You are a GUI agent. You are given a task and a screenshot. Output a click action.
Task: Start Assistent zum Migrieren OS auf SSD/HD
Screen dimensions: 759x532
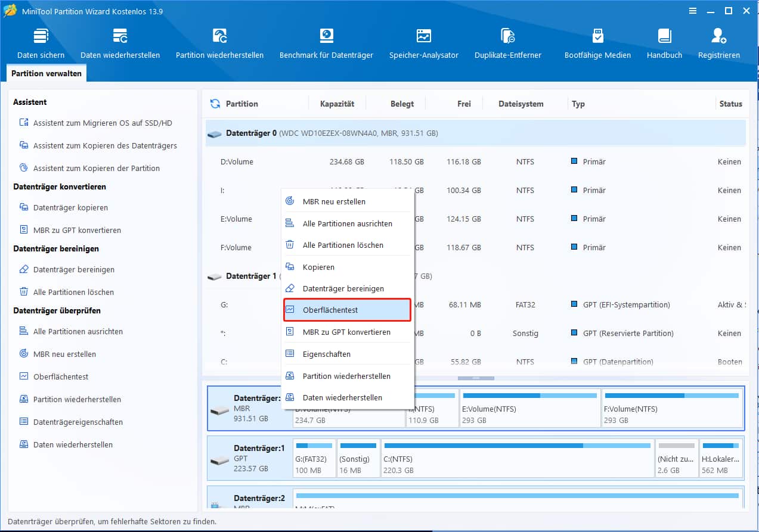point(96,123)
